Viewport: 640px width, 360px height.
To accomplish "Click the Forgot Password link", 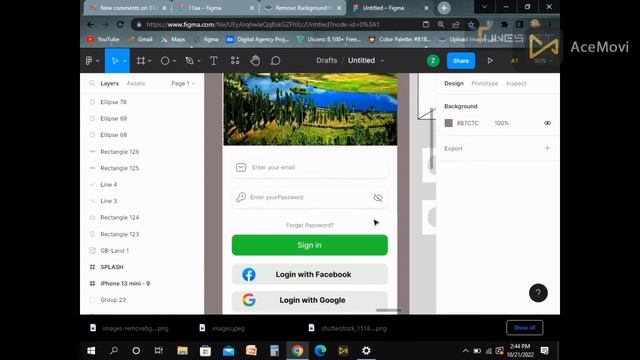I will click(x=310, y=225).
